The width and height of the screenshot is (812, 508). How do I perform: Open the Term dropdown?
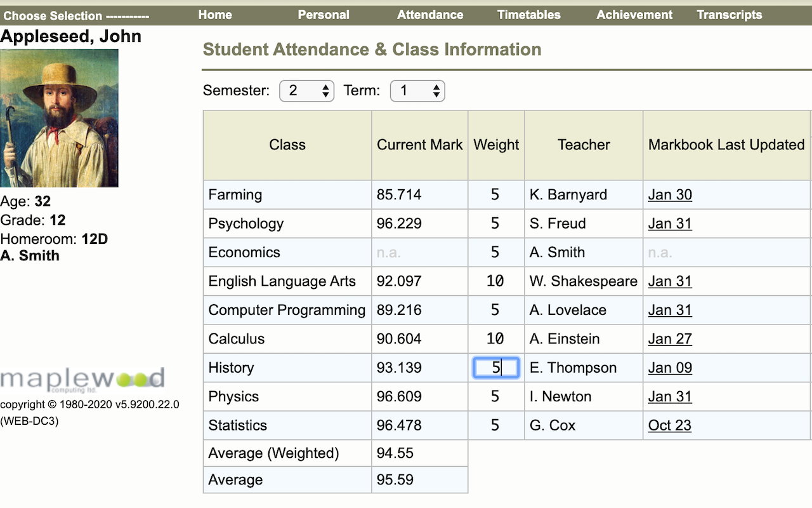click(417, 91)
